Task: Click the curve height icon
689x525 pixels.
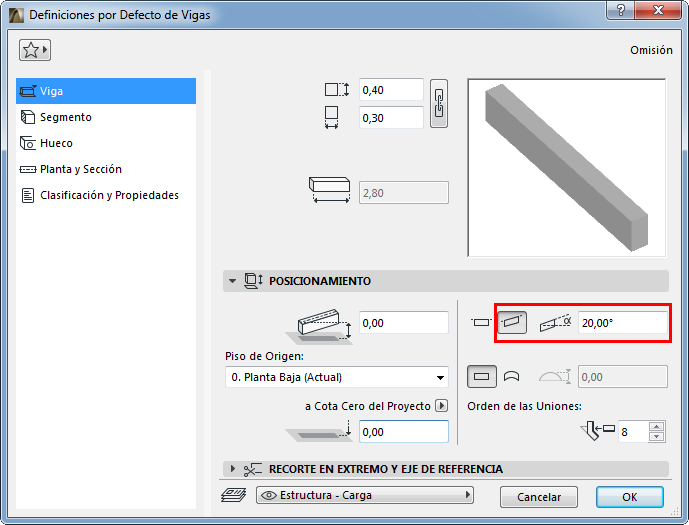Action: tap(555, 377)
